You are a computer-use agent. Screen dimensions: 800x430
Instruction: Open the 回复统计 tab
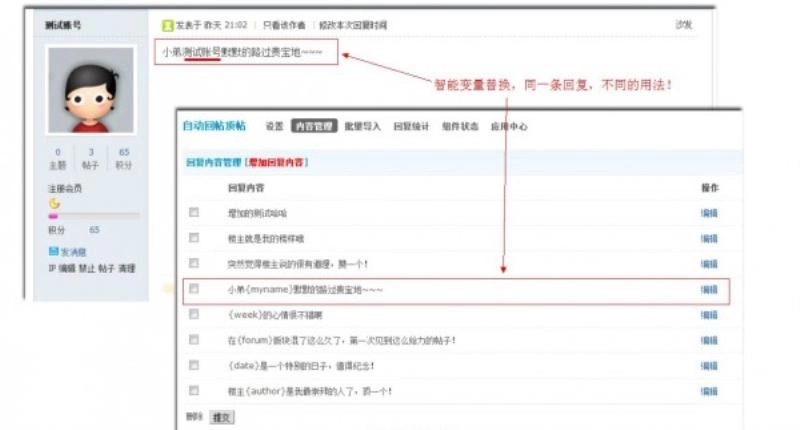[411, 126]
